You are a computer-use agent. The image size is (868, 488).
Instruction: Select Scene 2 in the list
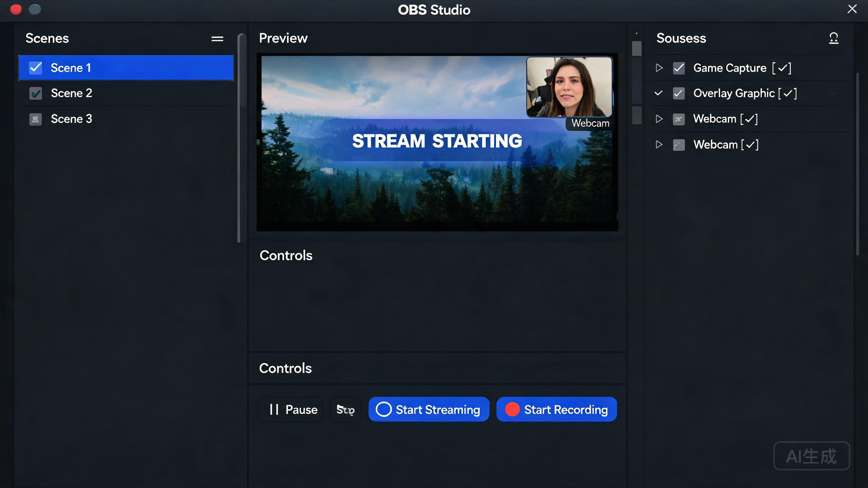(x=126, y=93)
